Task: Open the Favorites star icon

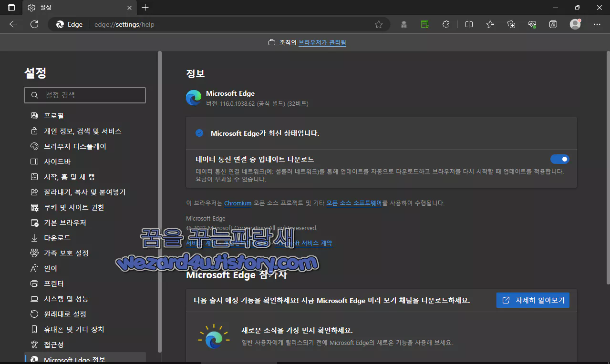Action: 490,24
